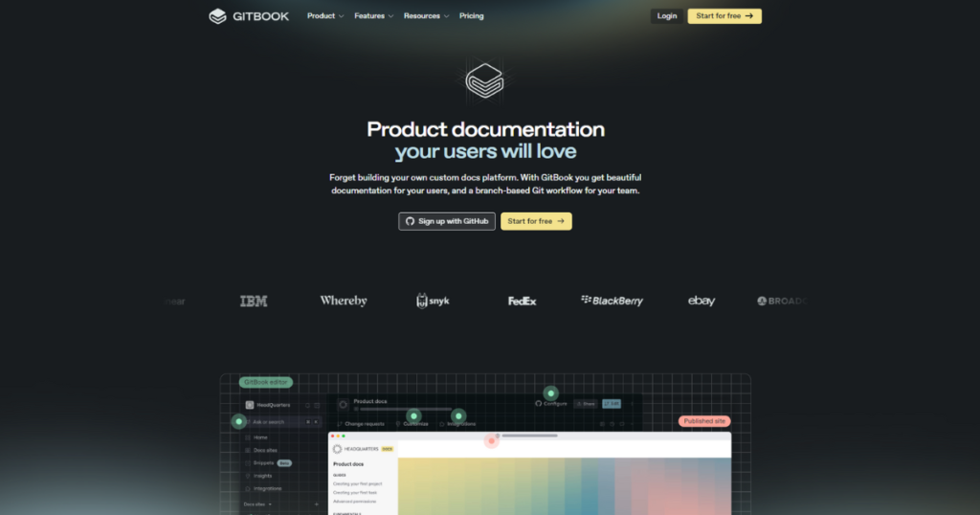Click the GitHub octocat icon in signup button
Screen dimensions: 980x515
click(x=410, y=221)
